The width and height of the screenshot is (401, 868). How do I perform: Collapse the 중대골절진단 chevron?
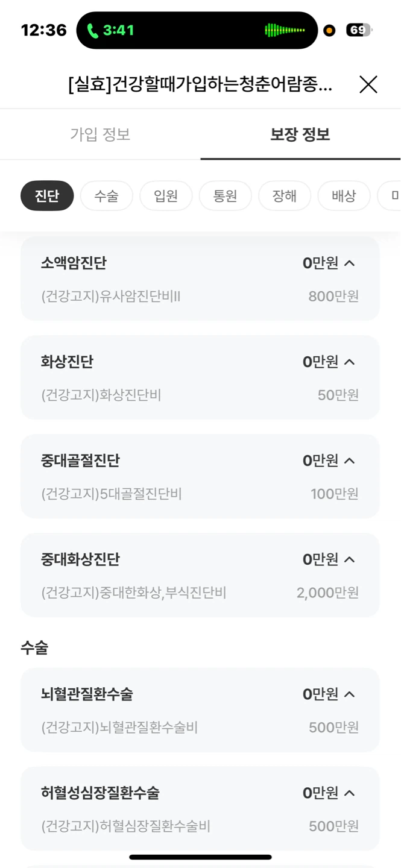(349, 461)
